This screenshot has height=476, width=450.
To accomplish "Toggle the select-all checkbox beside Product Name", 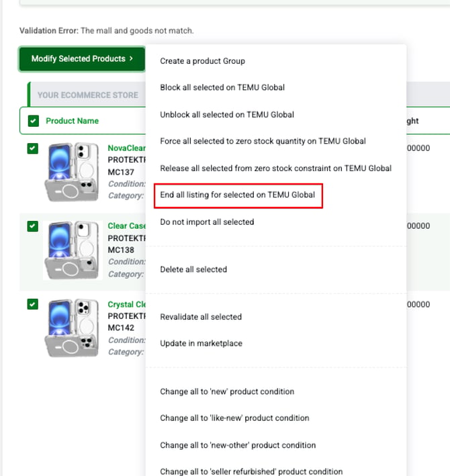I will pos(34,121).
